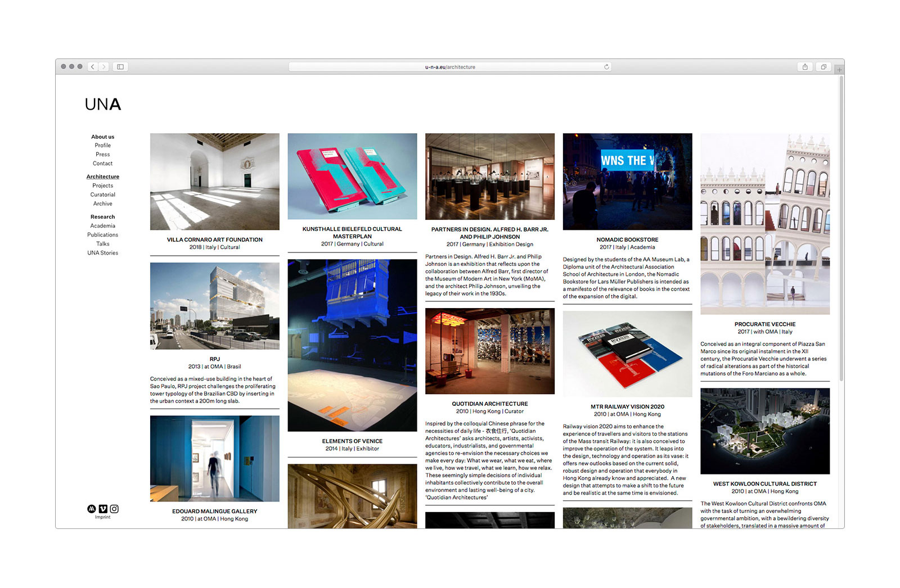Show the Safari sidebar

tap(120, 67)
